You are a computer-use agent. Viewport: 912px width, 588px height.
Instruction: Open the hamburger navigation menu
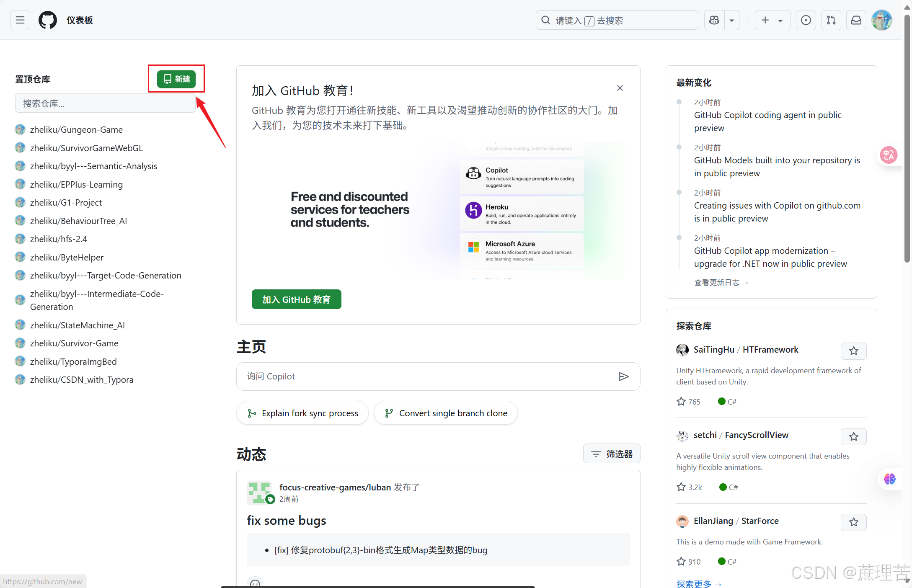pyautogui.click(x=20, y=20)
